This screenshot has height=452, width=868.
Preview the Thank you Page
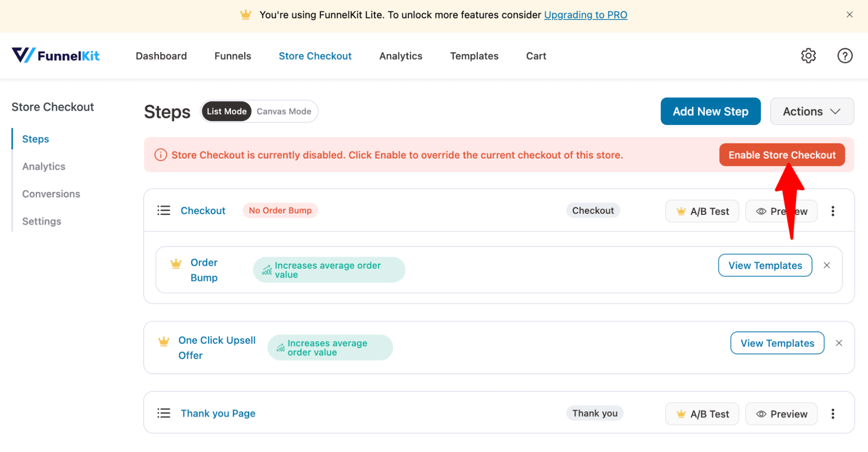(x=781, y=414)
